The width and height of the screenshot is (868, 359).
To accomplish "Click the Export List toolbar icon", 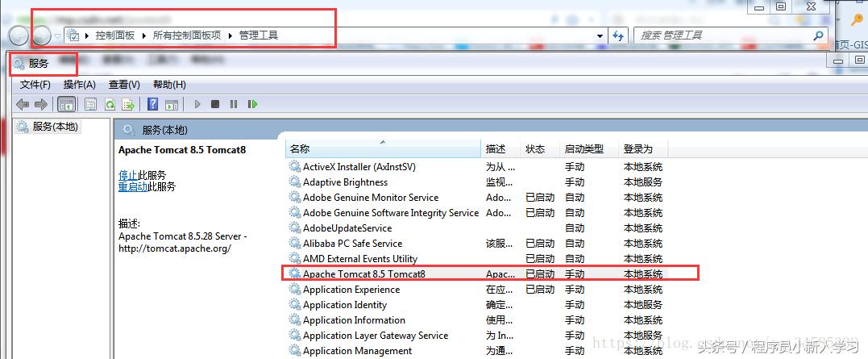I will (128, 103).
